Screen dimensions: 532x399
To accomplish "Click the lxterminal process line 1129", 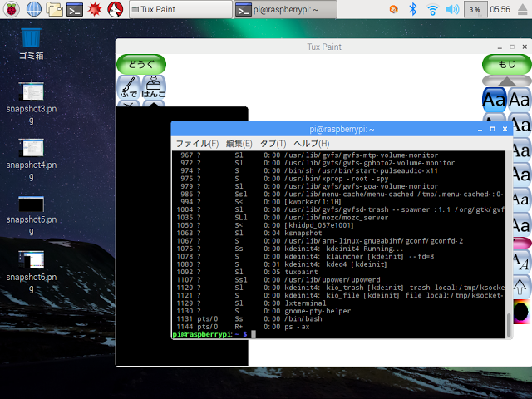I will pos(338,303).
